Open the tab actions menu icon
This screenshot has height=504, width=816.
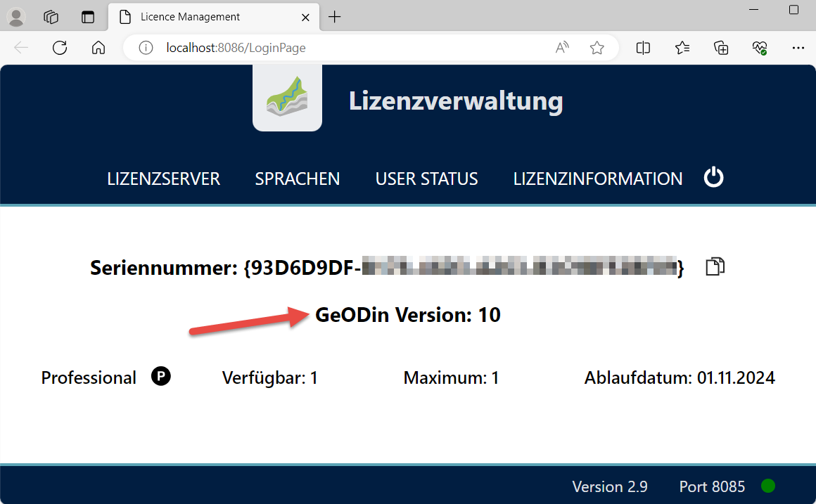(x=88, y=17)
